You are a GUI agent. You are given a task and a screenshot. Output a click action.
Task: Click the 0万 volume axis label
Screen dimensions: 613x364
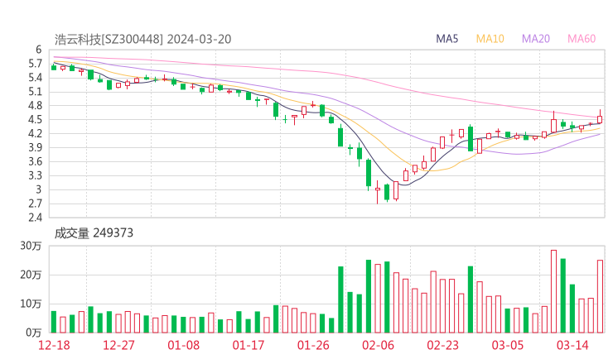(x=34, y=333)
